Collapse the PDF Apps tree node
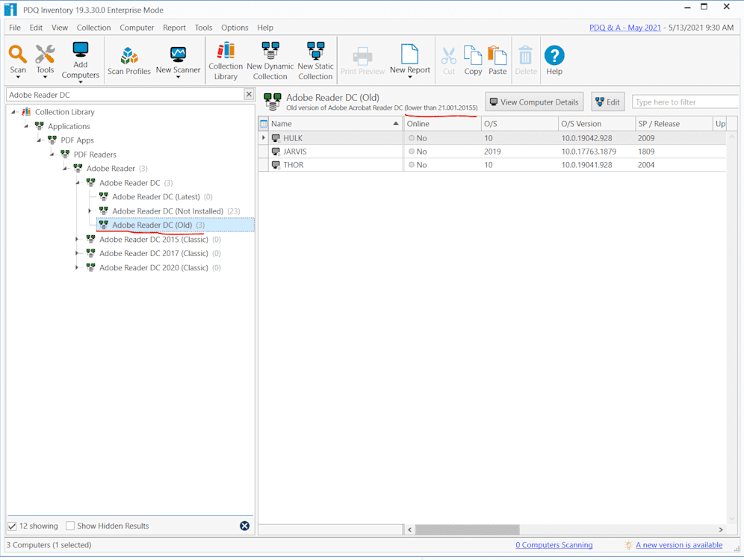 point(39,140)
